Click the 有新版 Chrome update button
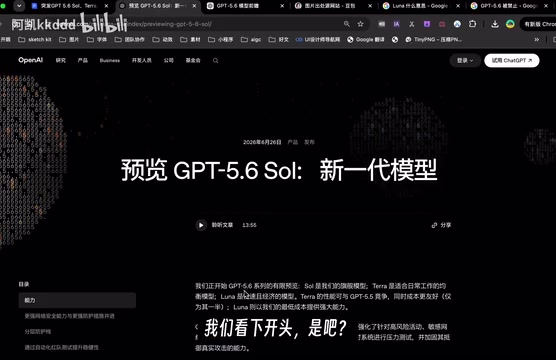The height and width of the screenshot is (360, 556). [x=538, y=24]
